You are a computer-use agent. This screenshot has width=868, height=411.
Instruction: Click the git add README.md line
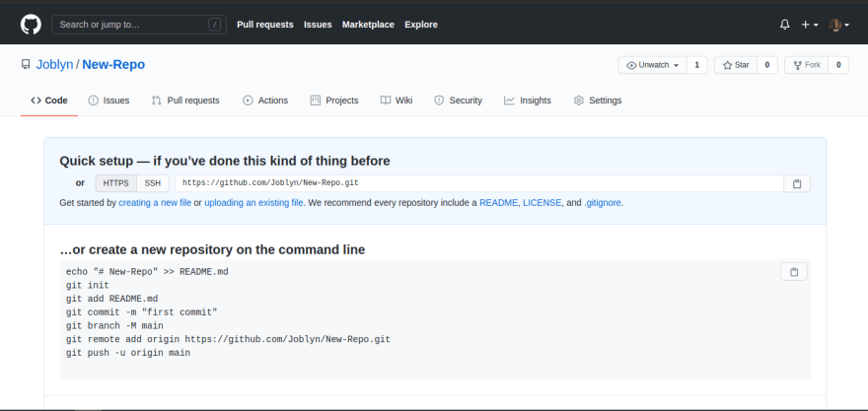[111, 299]
